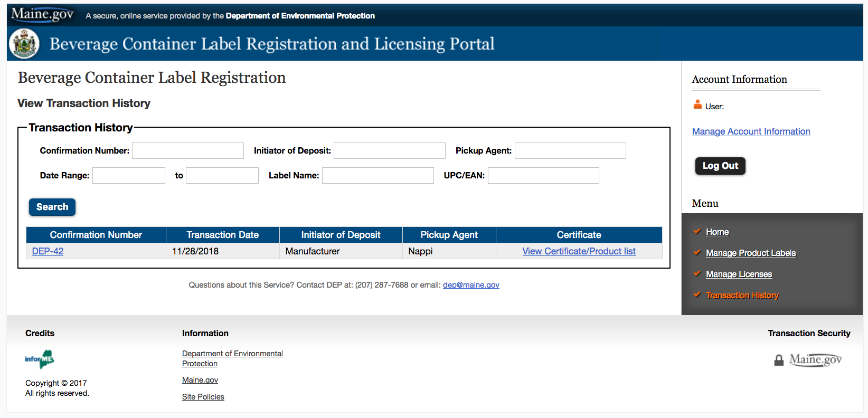Open Manage Account Information link

(x=751, y=131)
